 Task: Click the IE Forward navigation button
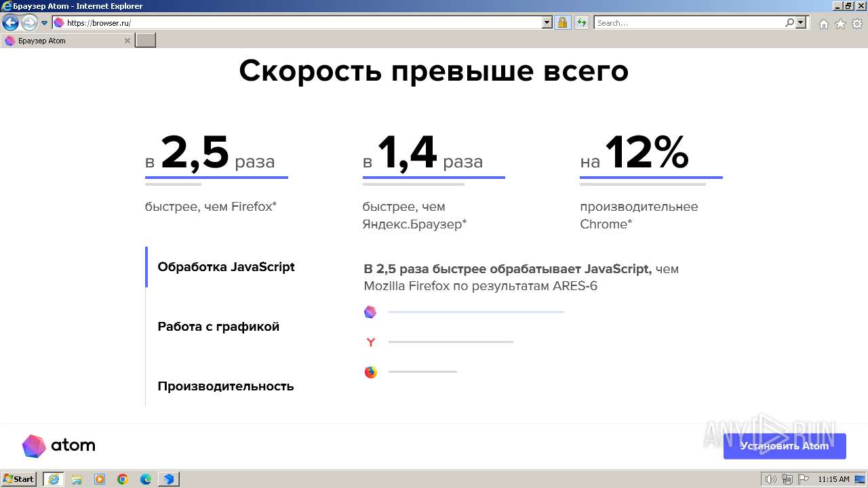click(x=29, y=23)
